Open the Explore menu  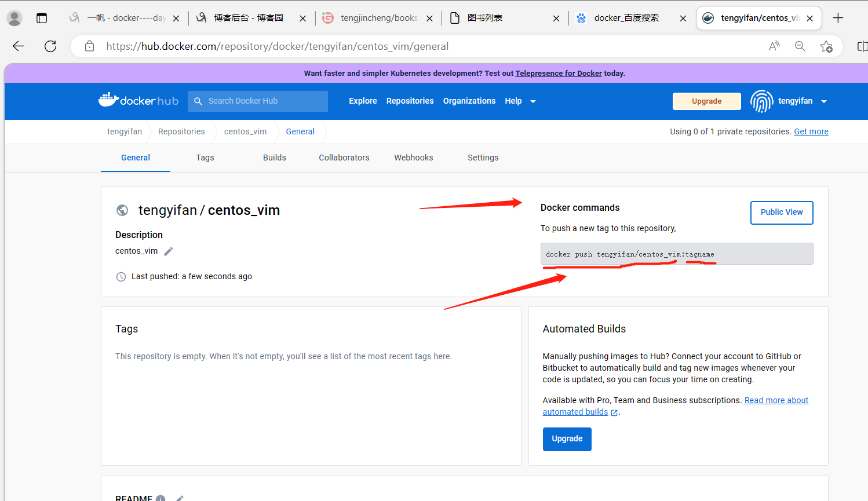[x=363, y=101]
